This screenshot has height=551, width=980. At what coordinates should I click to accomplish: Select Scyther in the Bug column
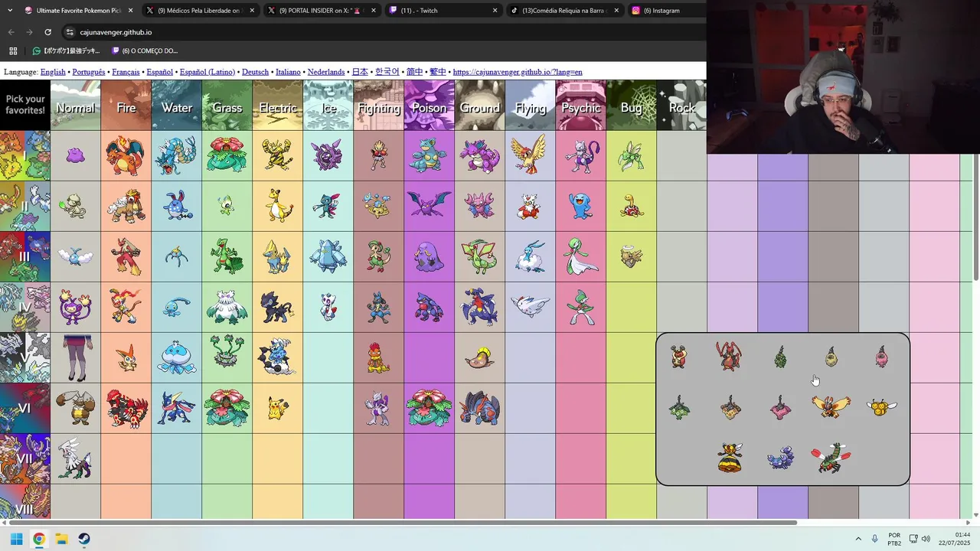coord(632,155)
